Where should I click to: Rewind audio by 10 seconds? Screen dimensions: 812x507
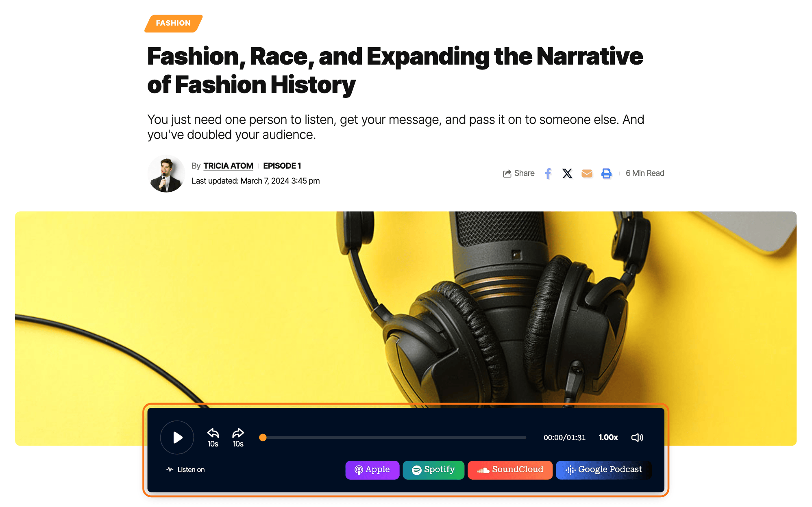point(213,437)
